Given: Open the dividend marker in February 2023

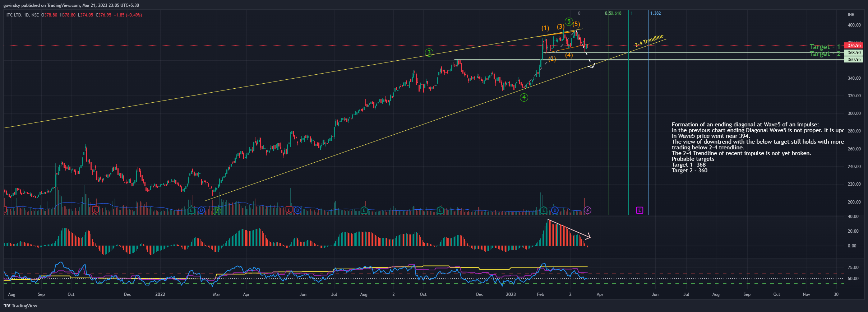Looking at the screenshot, I should 555,210.
